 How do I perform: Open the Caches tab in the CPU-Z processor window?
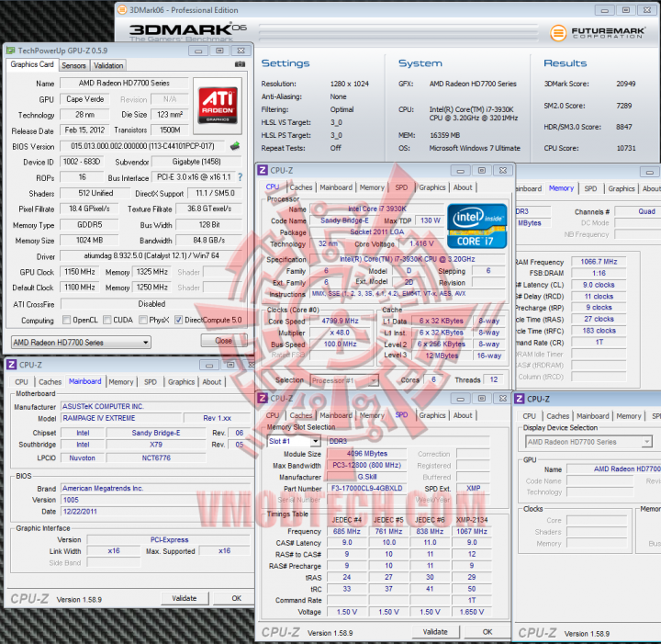tap(301, 187)
